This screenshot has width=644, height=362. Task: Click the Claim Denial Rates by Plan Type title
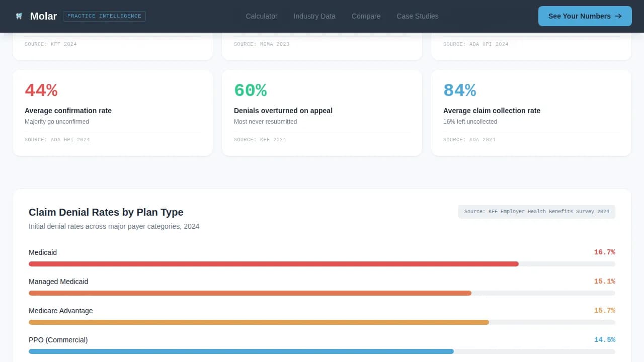pyautogui.click(x=106, y=212)
